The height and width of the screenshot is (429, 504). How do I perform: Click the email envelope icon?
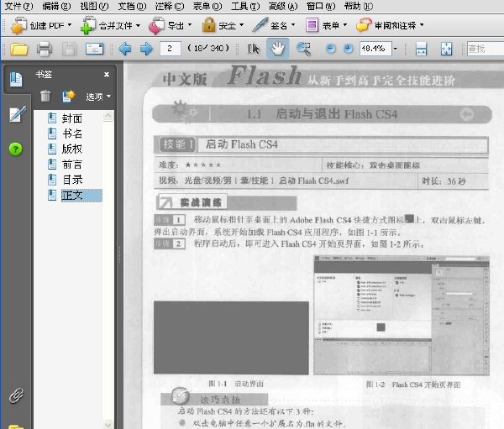coord(94,49)
